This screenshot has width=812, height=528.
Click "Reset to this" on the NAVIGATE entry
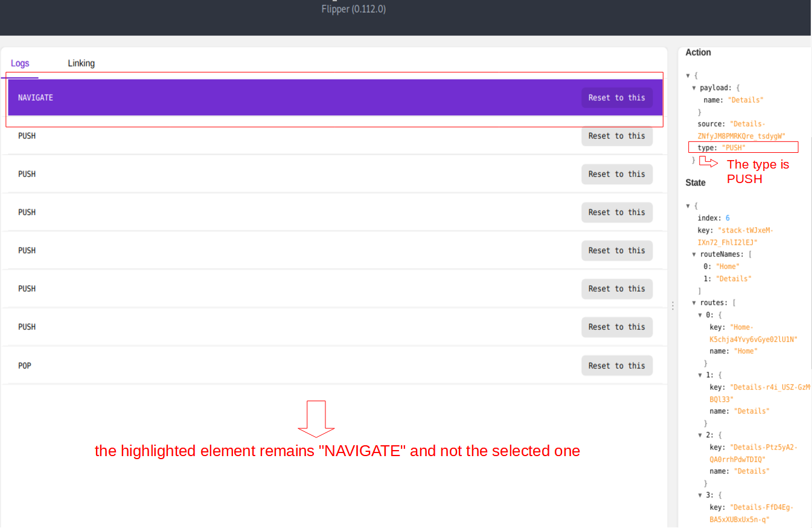617,97
